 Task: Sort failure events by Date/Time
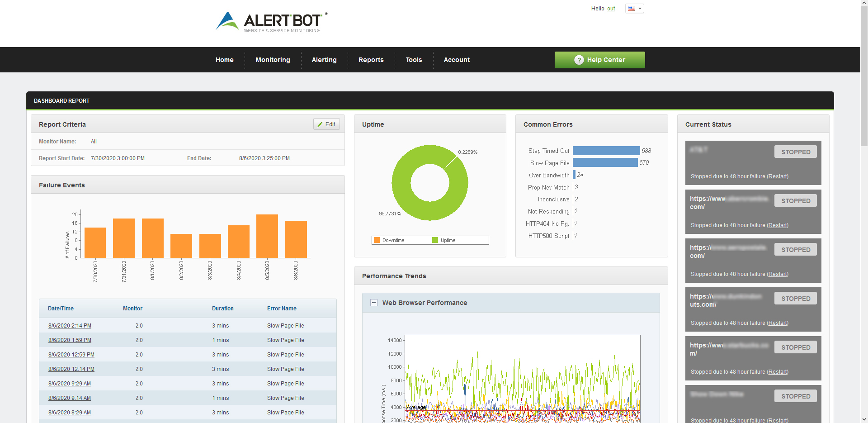(61, 309)
